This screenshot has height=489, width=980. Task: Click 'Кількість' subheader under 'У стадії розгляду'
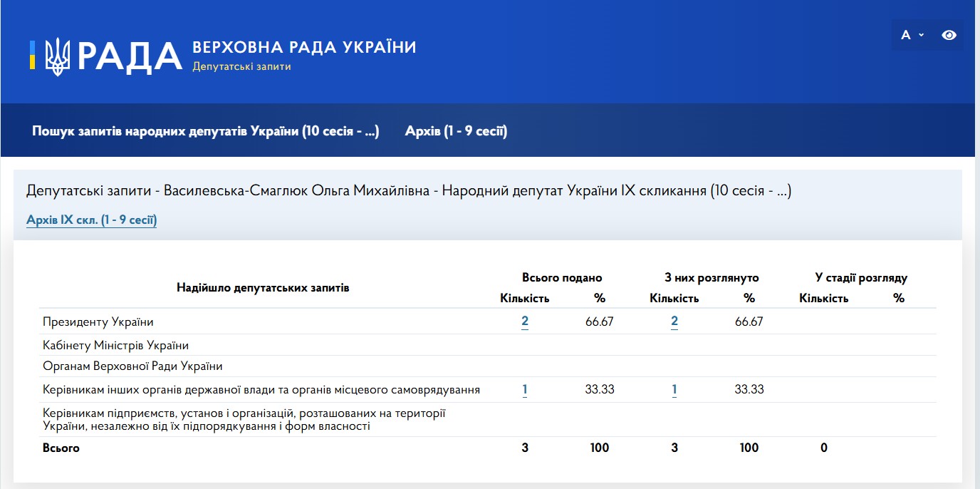point(824,299)
